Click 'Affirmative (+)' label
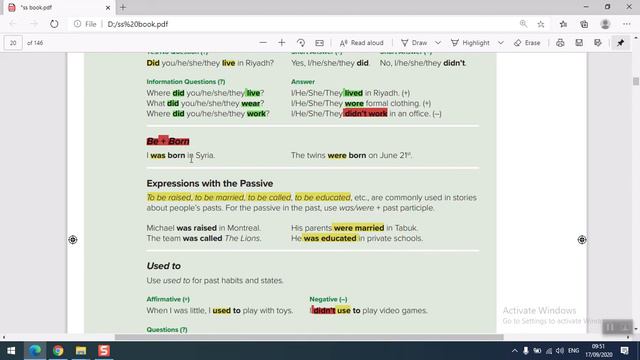The image size is (640, 360). [x=168, y=299]
